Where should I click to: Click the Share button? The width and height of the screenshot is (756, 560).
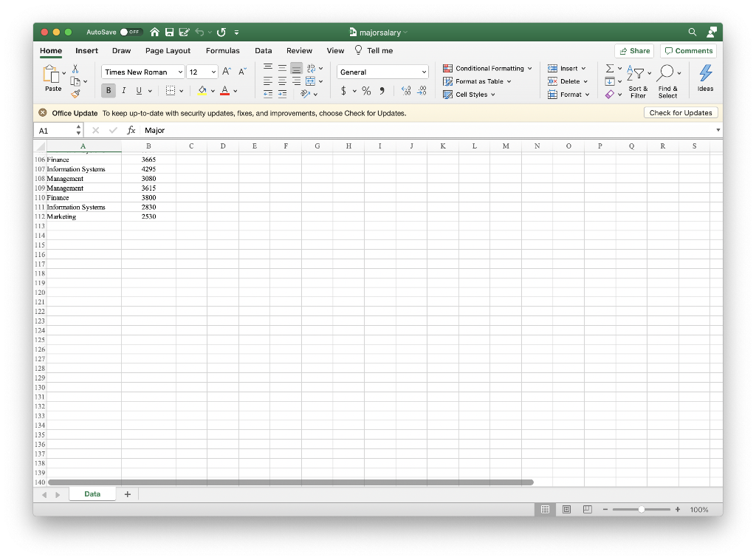(634, 51)
